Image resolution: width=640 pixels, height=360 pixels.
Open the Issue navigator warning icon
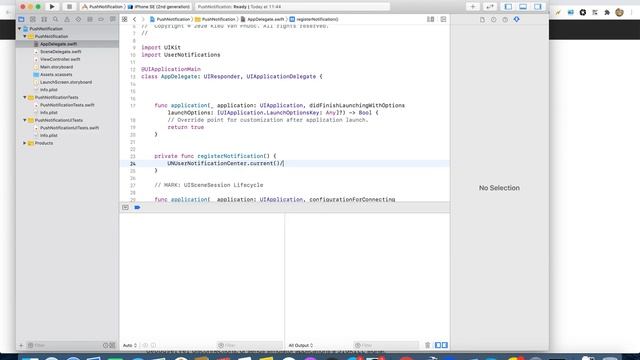[67, 19]
